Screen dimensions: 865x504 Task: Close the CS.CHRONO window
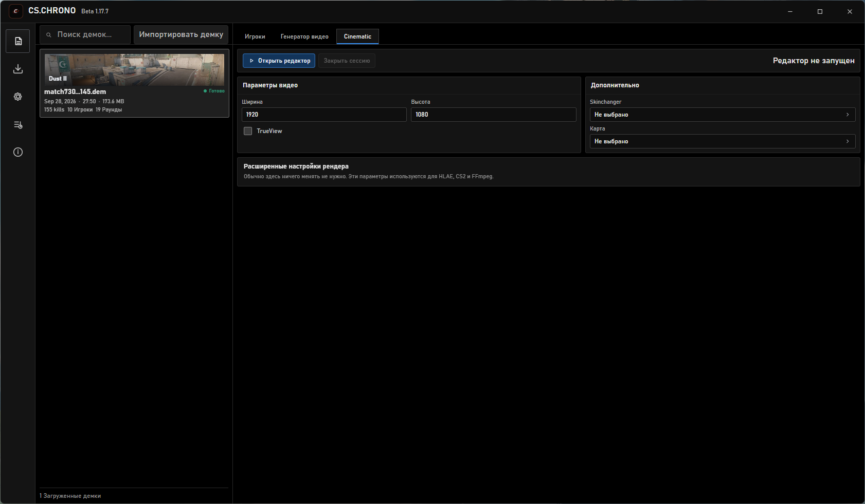point(850,11)
